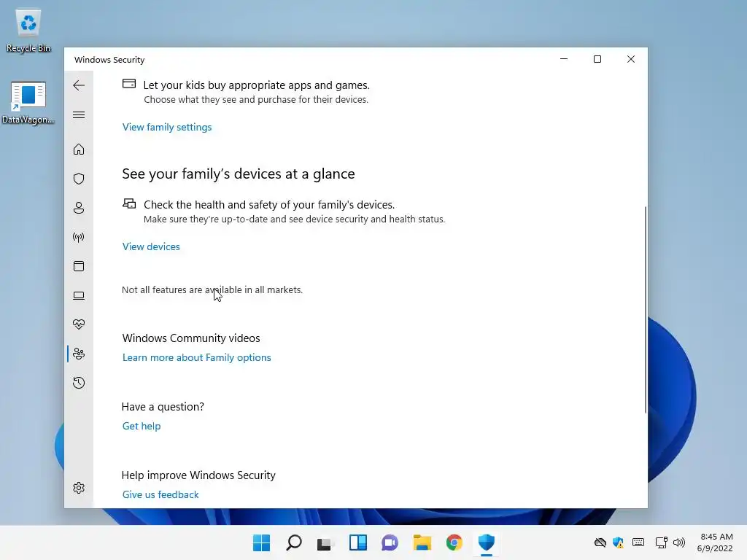747x560 pixels.
Task: Open File Explorer from taskbar
Action: click(422, 542)
